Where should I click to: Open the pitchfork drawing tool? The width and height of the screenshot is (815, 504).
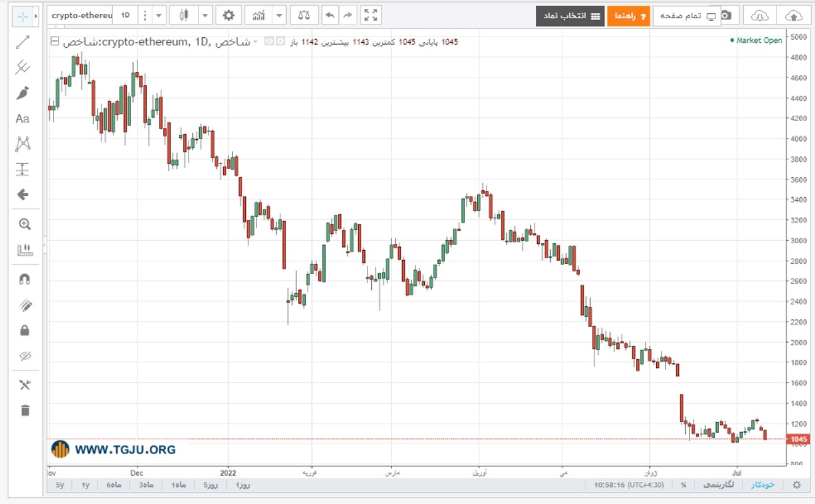[23, 67]
